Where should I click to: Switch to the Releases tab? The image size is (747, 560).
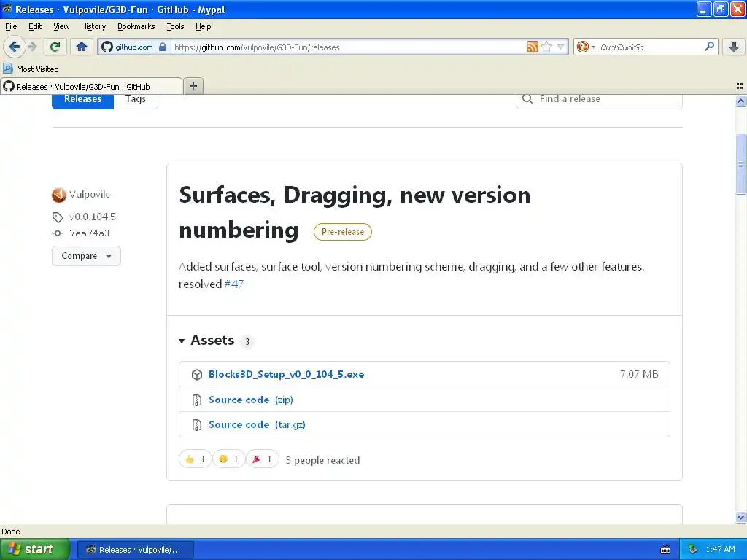coord(83,99)
